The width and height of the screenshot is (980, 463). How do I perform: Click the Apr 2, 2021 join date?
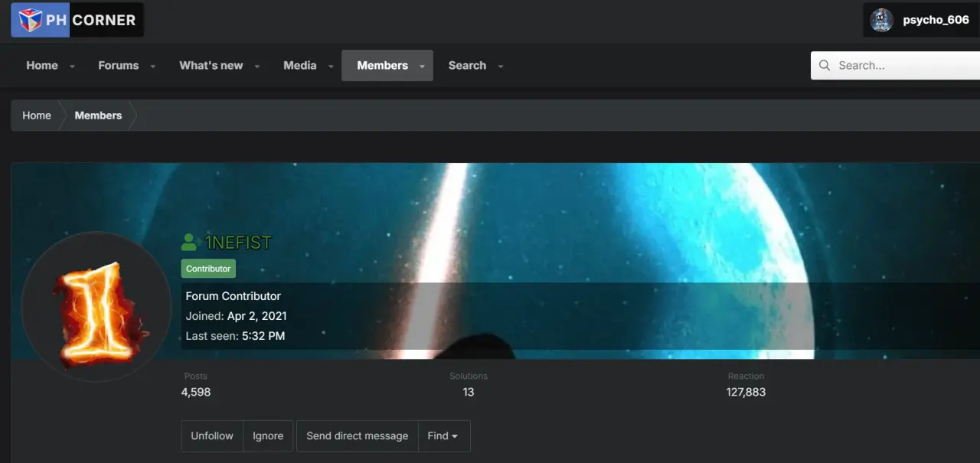click(257, 316)
